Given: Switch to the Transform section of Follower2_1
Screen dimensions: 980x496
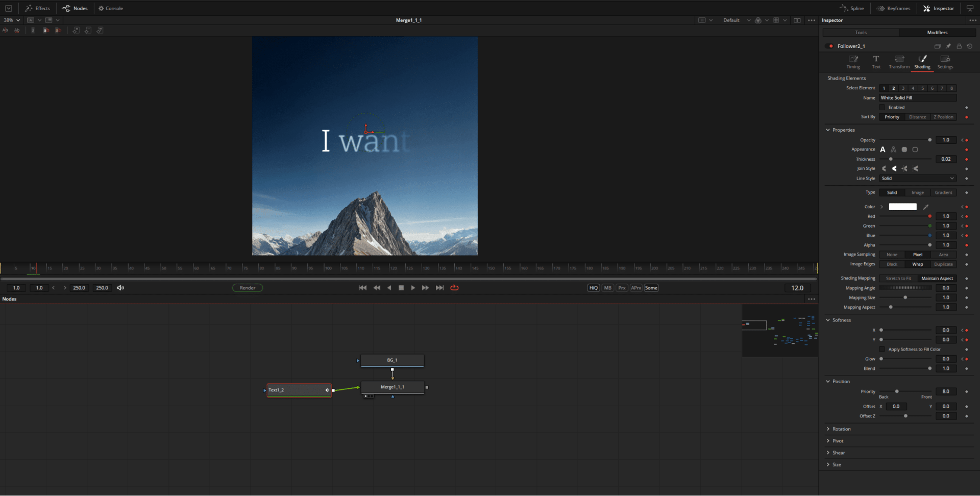Looking at the screenshot, I should coord(899,61).
